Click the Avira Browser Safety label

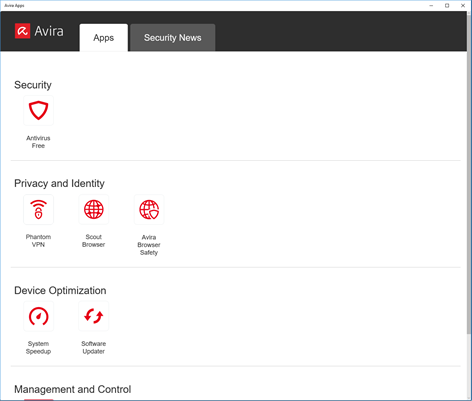(149, 245)
